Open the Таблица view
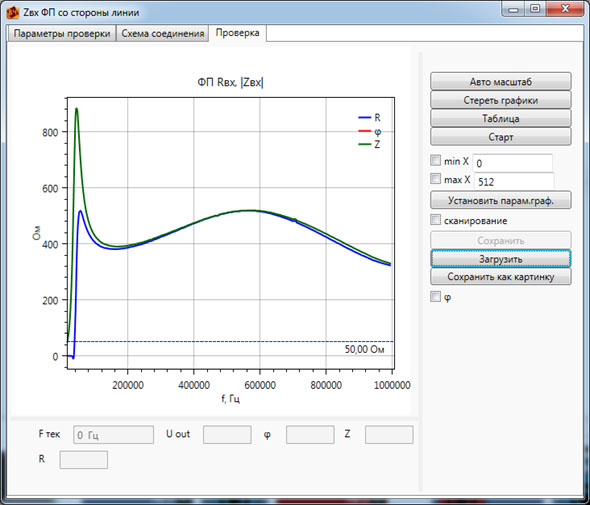 pyautogui.click(x=500, y=119)
